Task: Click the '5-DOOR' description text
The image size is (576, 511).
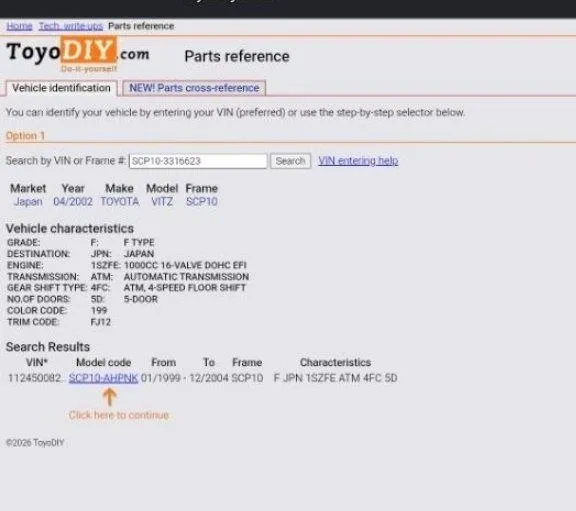Action: 141,299
